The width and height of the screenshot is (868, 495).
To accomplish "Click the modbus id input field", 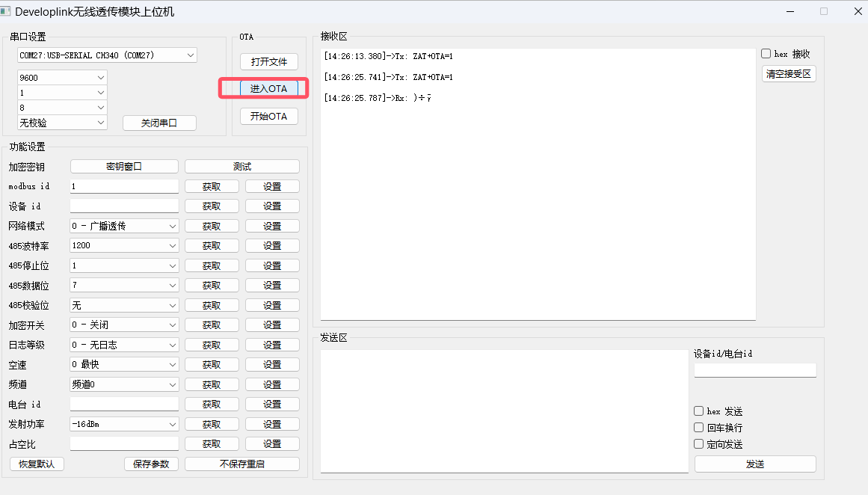I will click(x=124, y=186).
